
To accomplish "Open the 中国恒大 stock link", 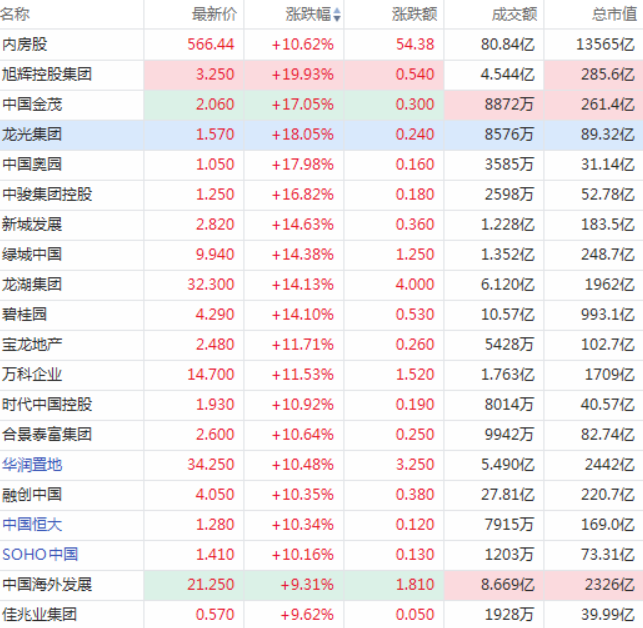I will coord(32,524).
